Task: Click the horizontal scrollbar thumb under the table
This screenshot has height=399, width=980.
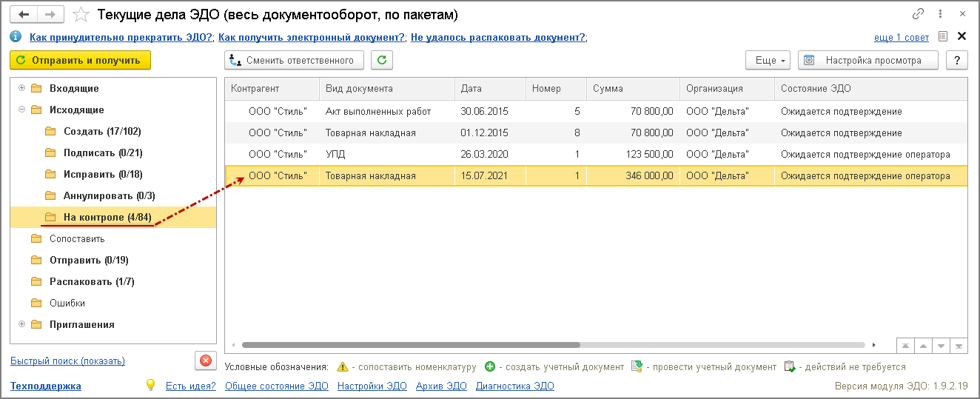Action: coord(411,345)
